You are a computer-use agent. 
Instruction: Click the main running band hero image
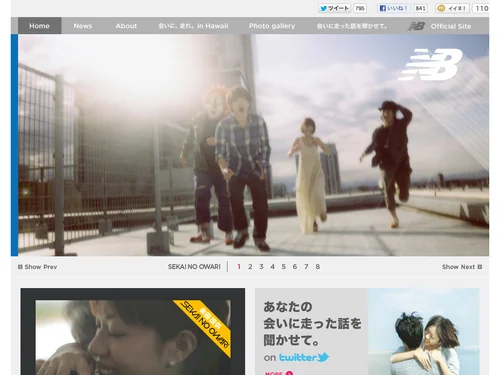[253, 145]
